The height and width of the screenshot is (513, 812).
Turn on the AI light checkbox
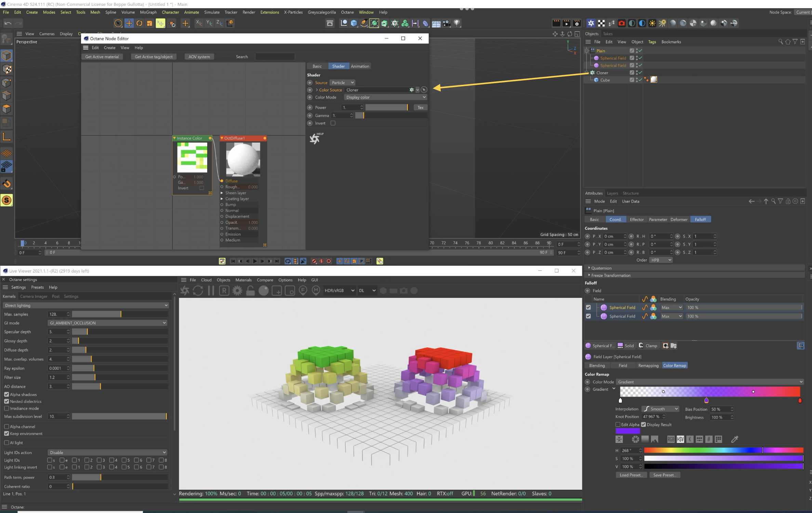(6, 443)
